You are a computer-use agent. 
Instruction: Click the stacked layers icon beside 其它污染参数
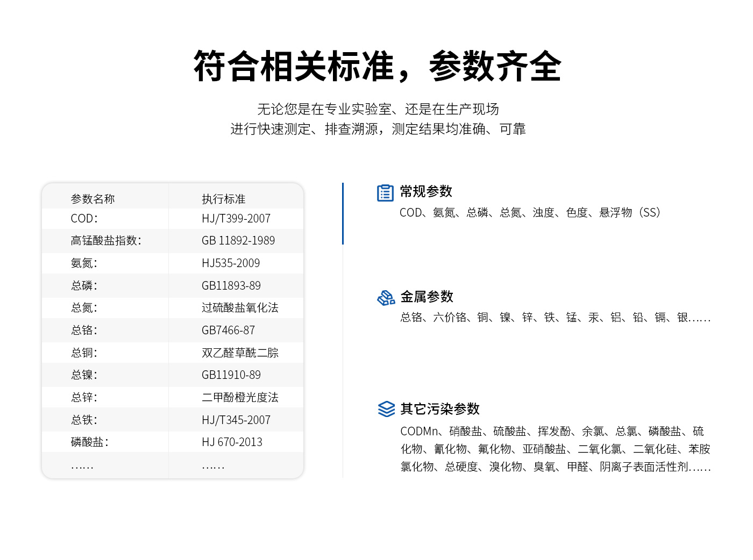[x=386, y=409]
